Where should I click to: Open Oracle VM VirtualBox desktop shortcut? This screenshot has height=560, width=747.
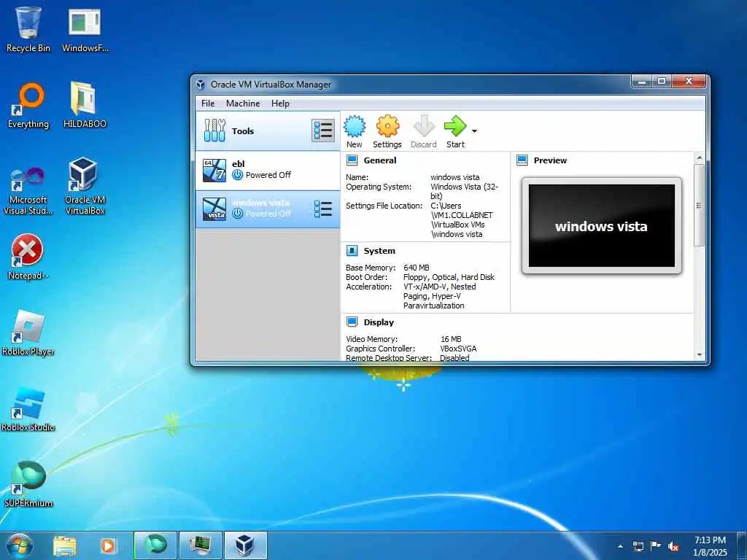[x=85, y=186]
